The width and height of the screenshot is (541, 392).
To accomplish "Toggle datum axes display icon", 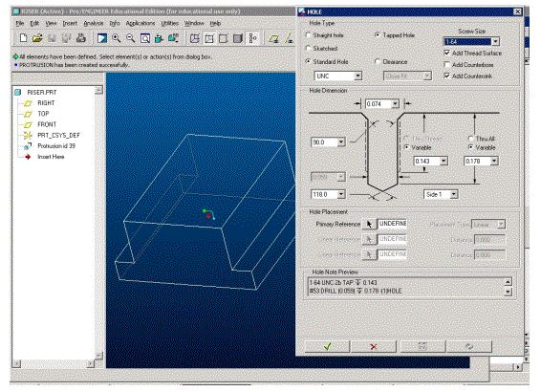I will (x=289, y=38).
